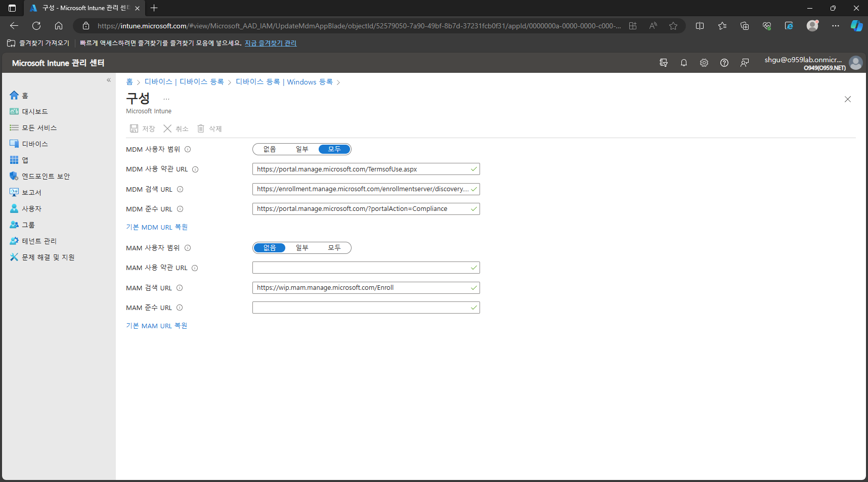Go to Windows 등록 breadcrumb
Viewport: 868px width, 482px height.
click(284, 82)
